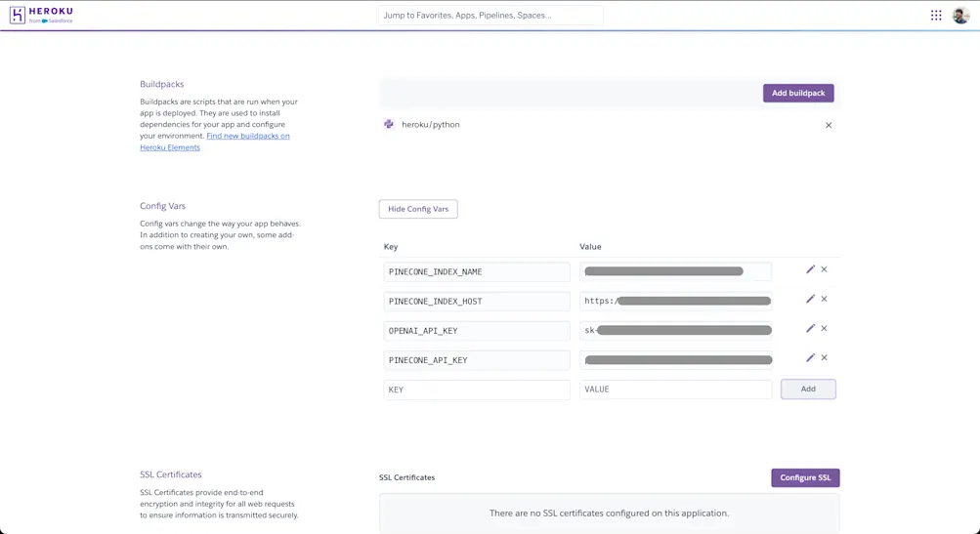Click the new VALUE input field

[675, 390]
